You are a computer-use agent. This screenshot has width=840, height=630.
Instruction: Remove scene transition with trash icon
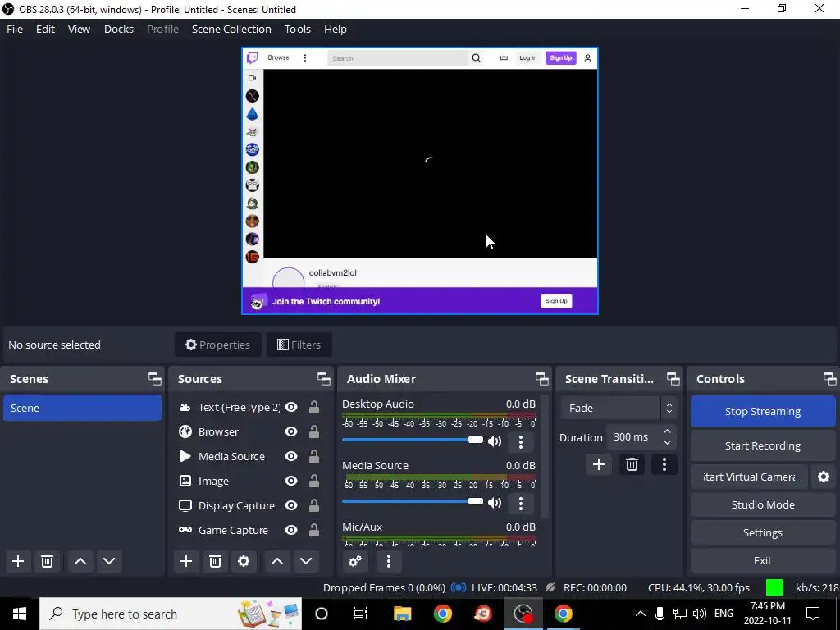[x=632, y=464]
